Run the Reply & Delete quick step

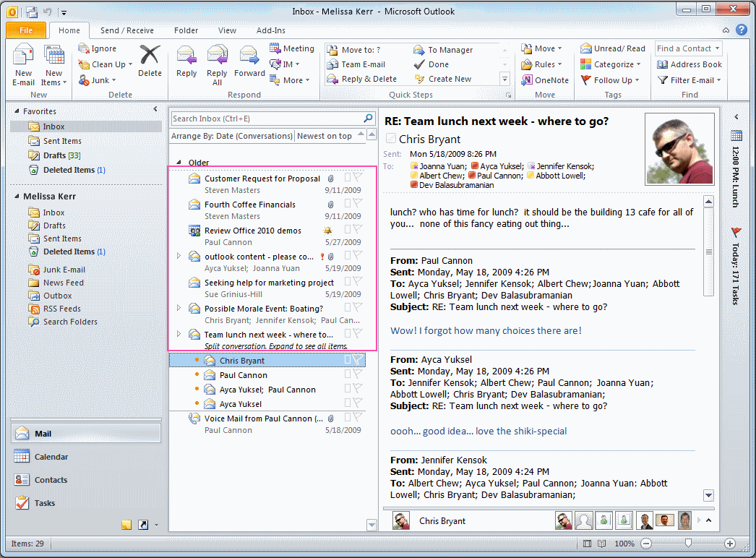coord(361,79)
